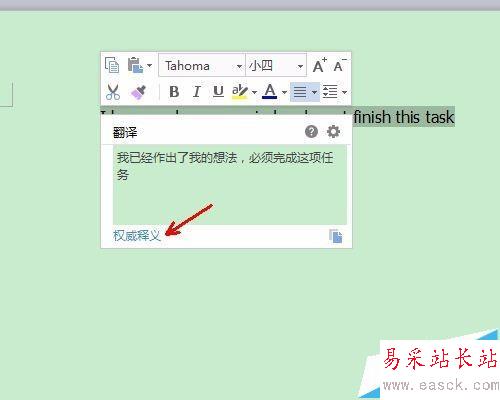Expand the font color dropdown arrow

coord(284,92)
